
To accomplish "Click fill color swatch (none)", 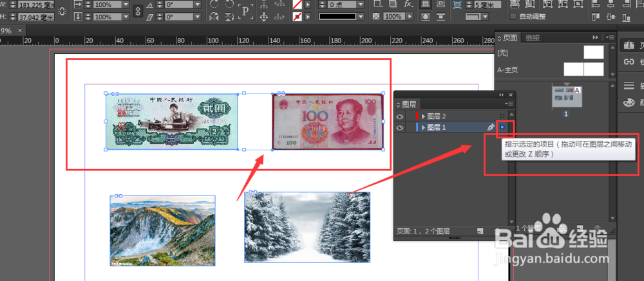I will (297, 5).
